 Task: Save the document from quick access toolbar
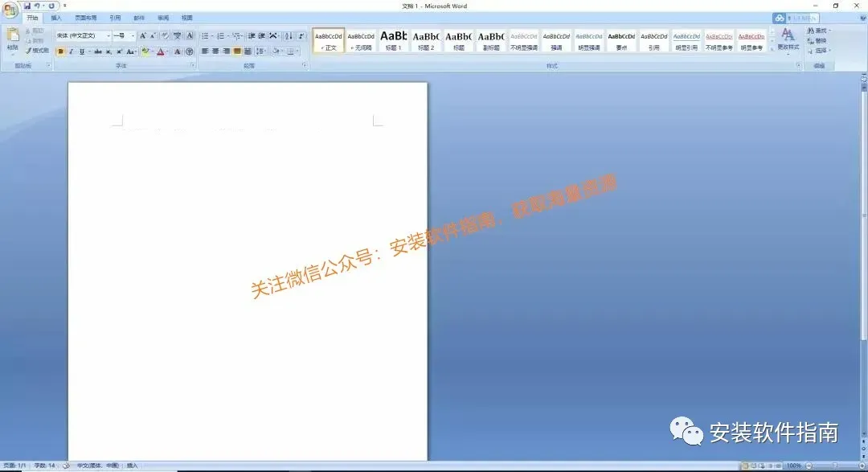pyautogui.click(x=27, y=6)
